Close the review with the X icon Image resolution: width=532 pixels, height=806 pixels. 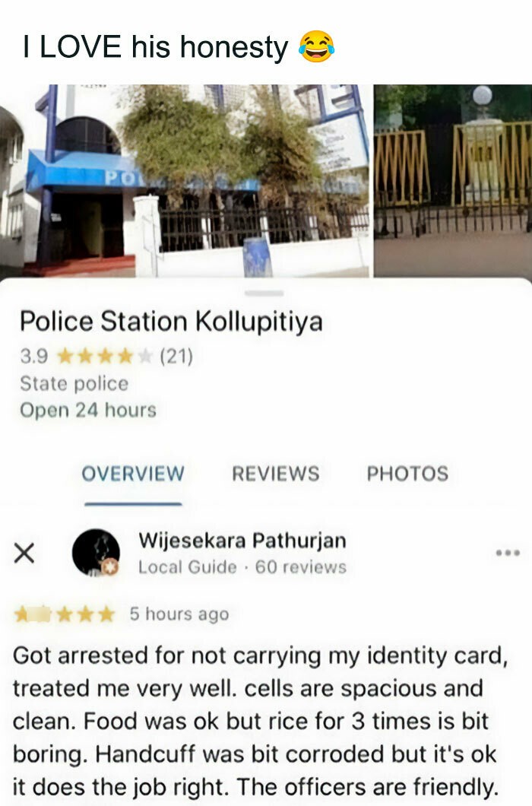[24, 553]
